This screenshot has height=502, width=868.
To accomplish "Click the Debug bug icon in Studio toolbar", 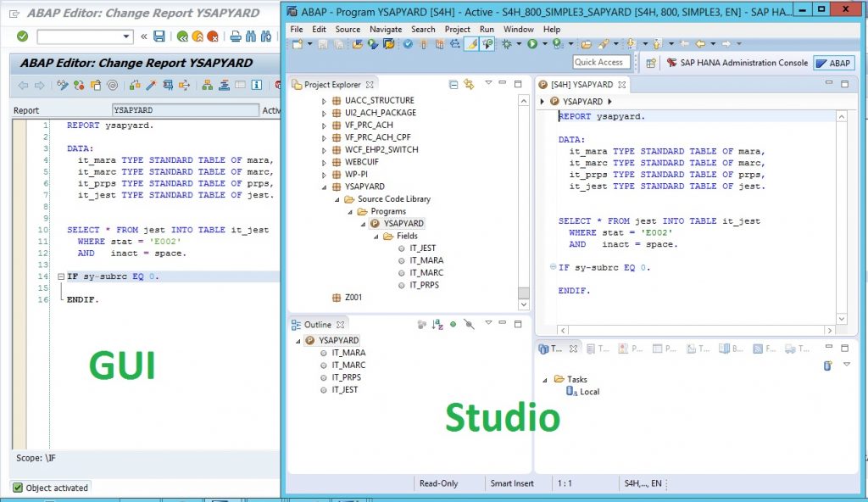I will tap(507, 44).
